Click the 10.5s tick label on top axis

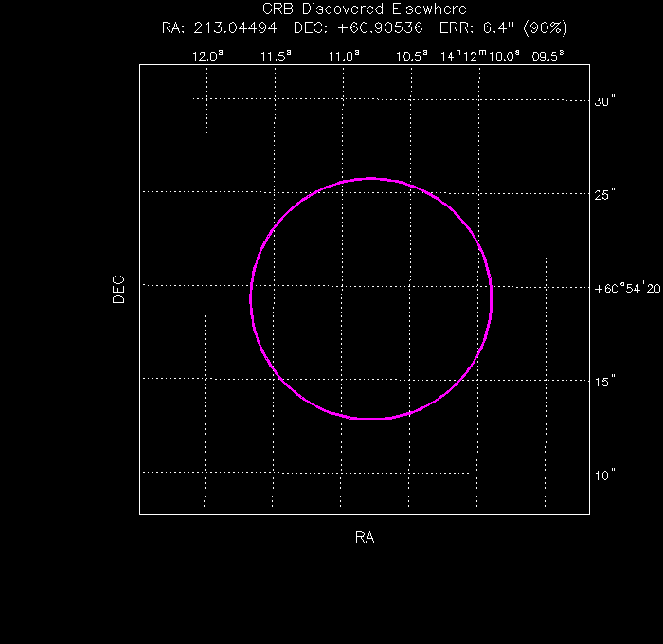pos(412,56)
